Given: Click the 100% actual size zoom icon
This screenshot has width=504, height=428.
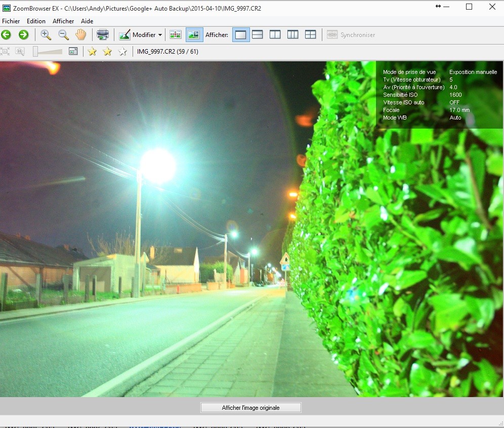Looking at the screenshot, I should coord(20,52).
